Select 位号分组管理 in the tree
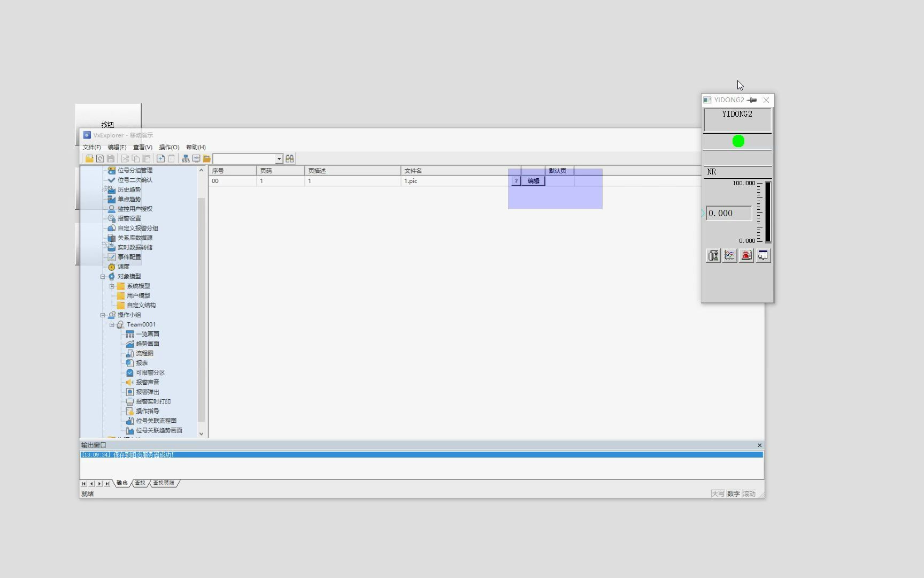The image size is (924, 578). tap(135, 170)
